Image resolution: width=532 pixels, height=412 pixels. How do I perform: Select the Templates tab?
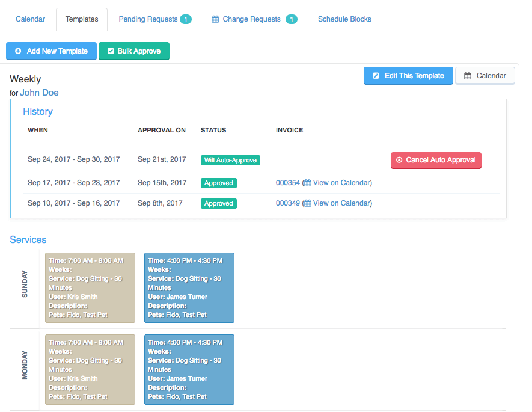click(82, 19)
